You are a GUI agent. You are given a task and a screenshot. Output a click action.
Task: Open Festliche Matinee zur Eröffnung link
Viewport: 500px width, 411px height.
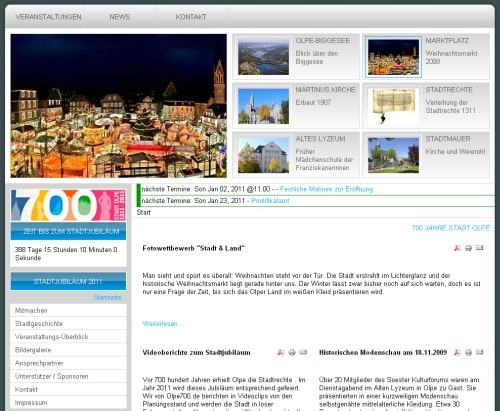(x=326, y=189)
